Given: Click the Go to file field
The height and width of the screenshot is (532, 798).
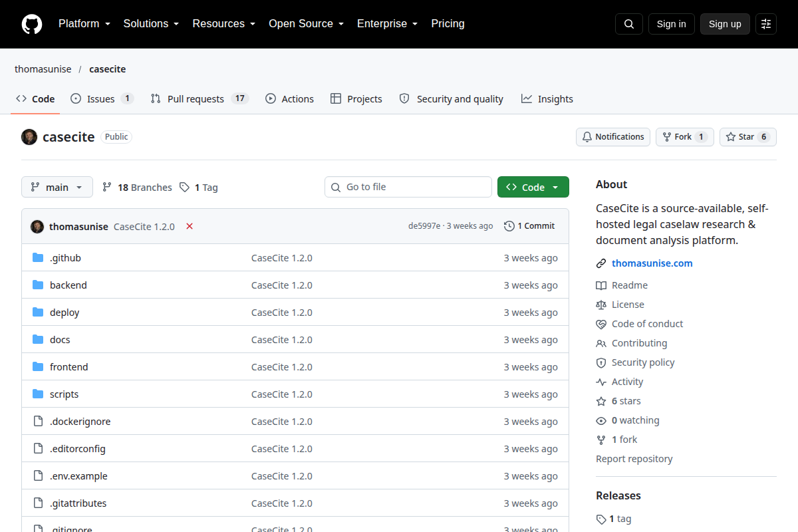Looking at the screenshot, I should [408, 187].
